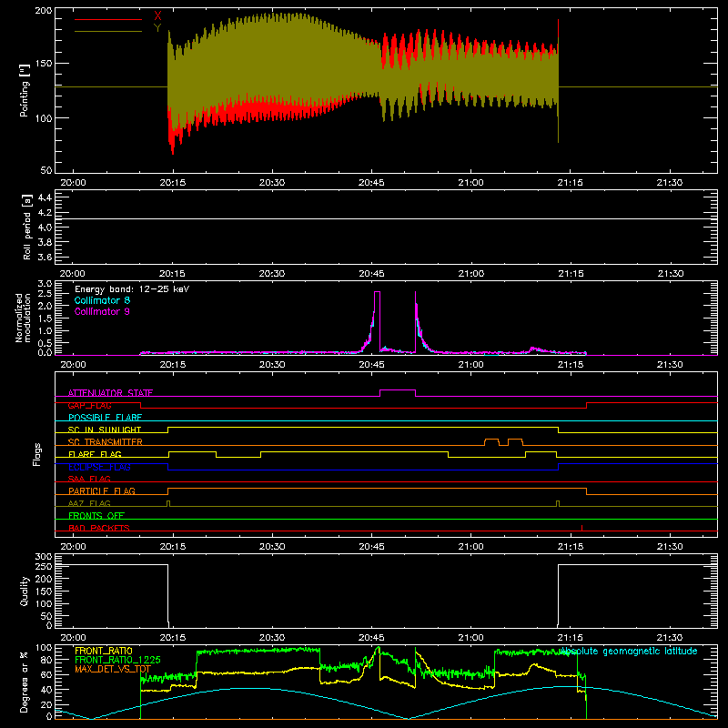This screenshot has width=728, height=728.
Task: Click the 40 tick on Degrees axis
Action: 46,690
